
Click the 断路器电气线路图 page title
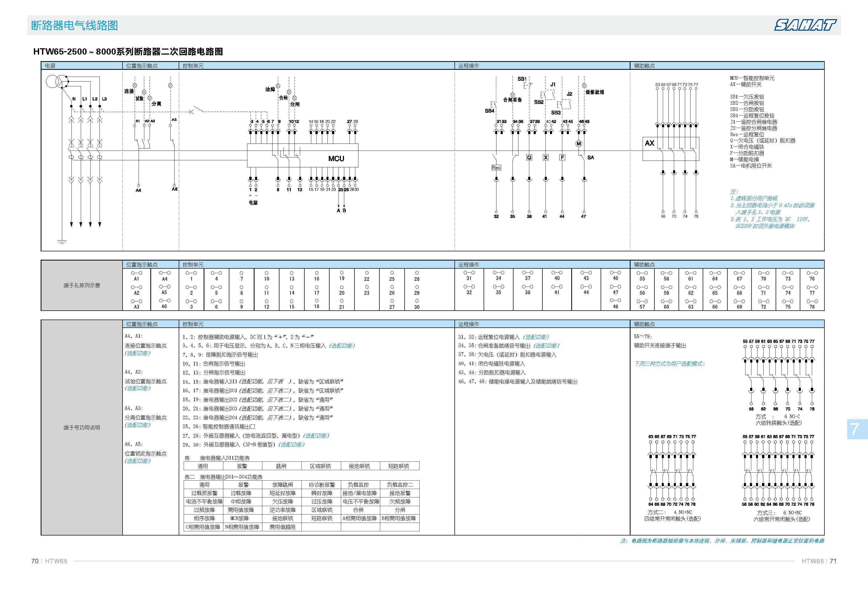coord(75,25)
